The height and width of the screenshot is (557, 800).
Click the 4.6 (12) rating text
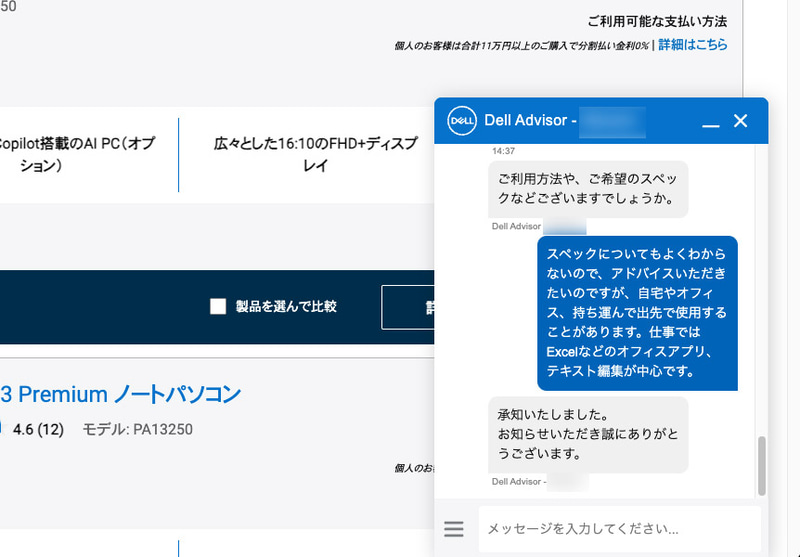tap(38, 429)
